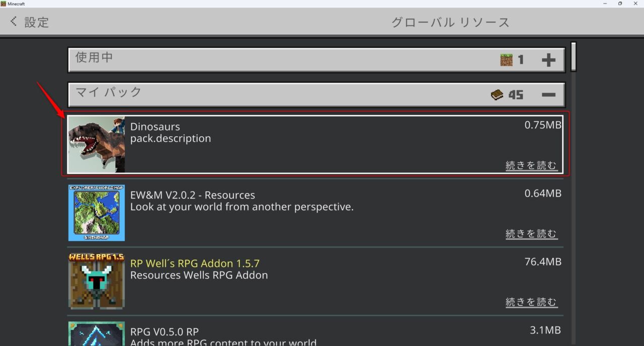The height and width of the screenshot is (346, 644).
Task: Open 続きを読む for EW&M Resources
Action: 531,233
